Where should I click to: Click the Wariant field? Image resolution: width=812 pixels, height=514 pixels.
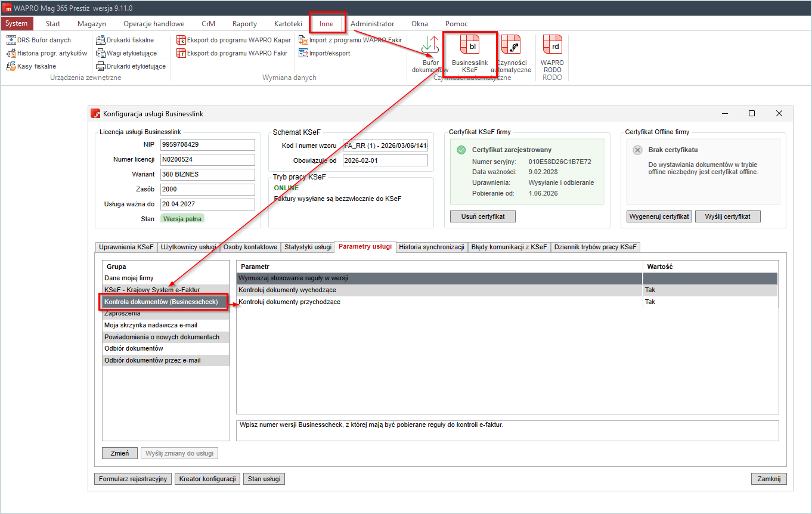207,174
